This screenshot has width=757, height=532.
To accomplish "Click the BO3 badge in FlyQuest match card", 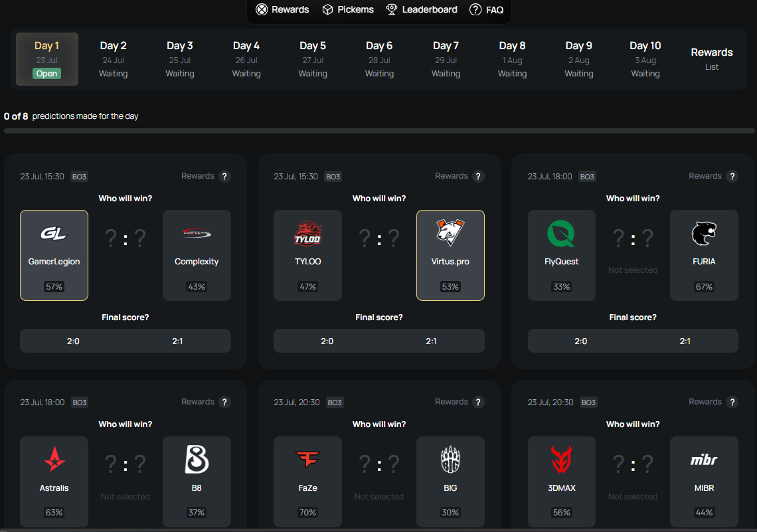I will 587,177.
